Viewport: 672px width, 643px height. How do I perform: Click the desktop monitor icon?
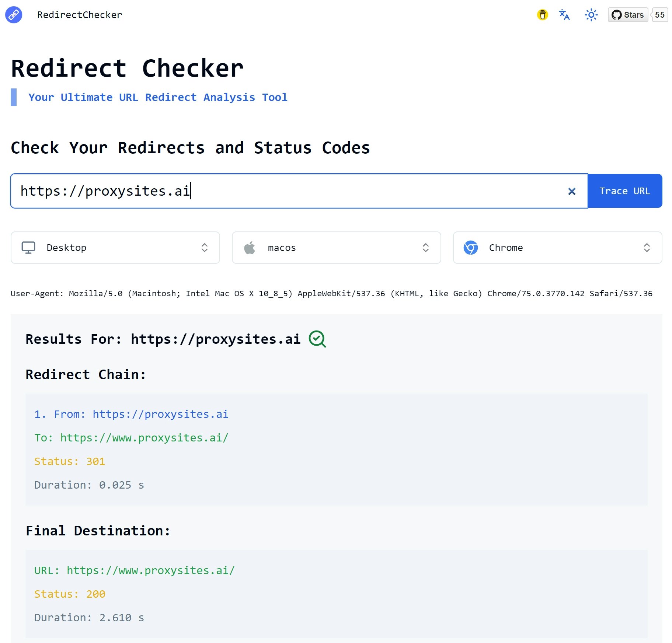point(28,248)
